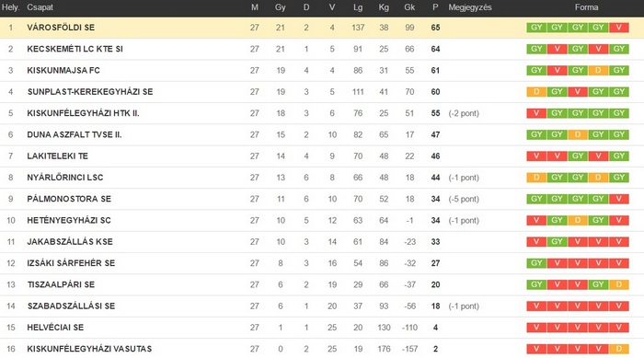Click Városföldi SE's last red V form badge
This screenshot has width=644, height=358.
(x=619, y=28)
